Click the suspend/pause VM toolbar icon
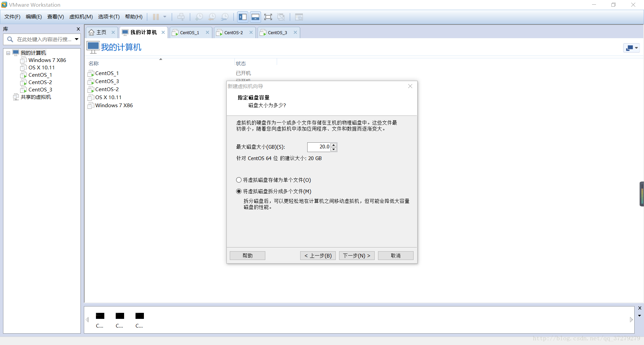 tap(156, 17)
